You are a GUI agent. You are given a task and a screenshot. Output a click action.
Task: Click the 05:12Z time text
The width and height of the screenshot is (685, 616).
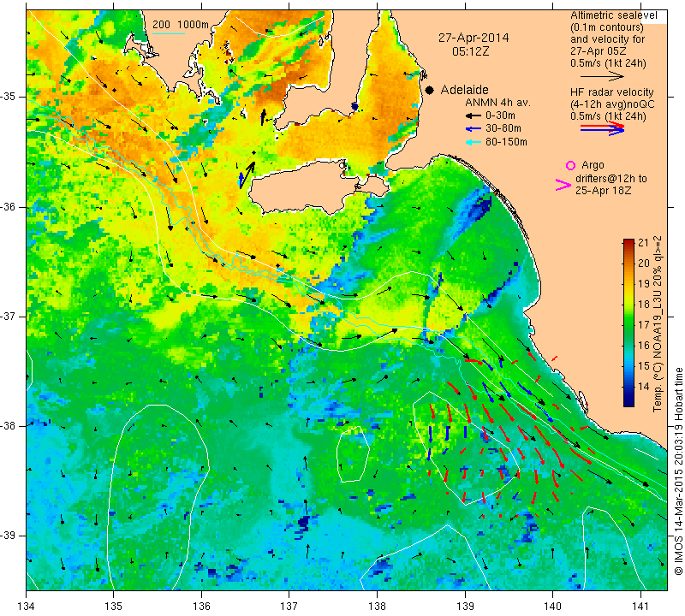click(470, 51)
